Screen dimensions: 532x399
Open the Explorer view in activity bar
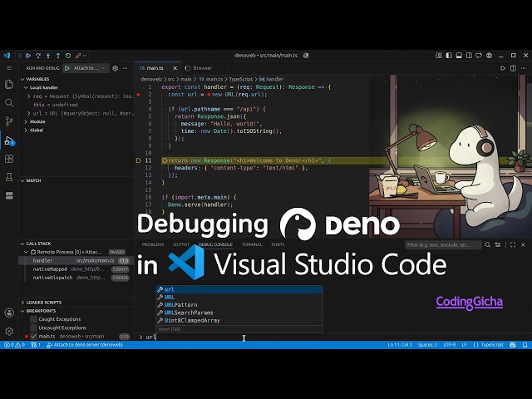pos(9,84)
